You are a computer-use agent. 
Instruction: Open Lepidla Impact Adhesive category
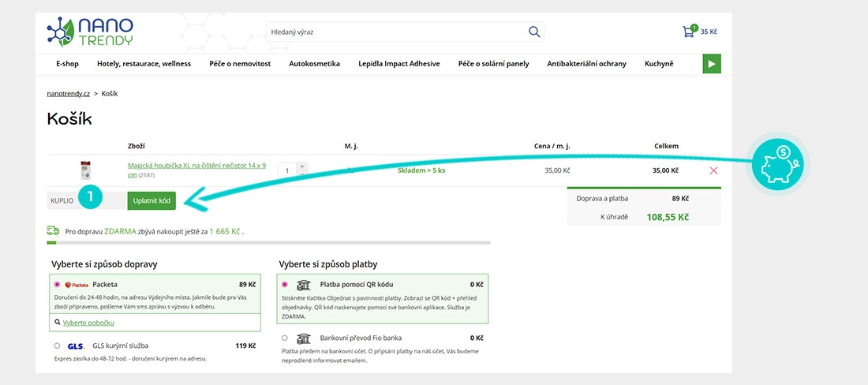tap(399, 64)
